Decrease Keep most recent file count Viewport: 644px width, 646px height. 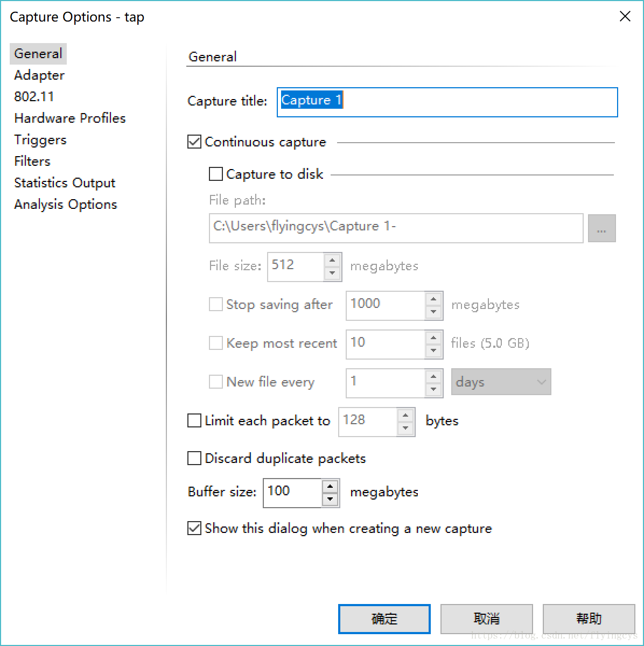tap(433, 351)
